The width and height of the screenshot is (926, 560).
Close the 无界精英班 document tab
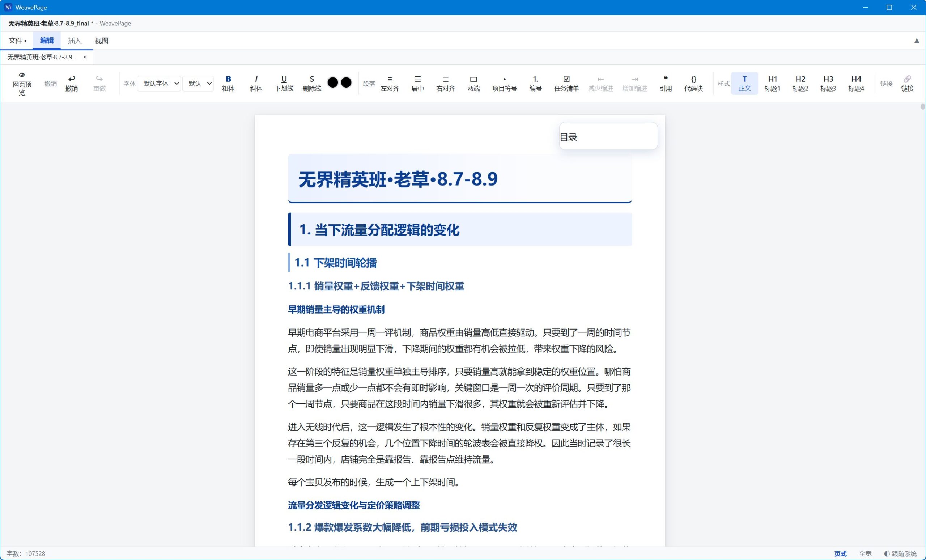[85, 57]
